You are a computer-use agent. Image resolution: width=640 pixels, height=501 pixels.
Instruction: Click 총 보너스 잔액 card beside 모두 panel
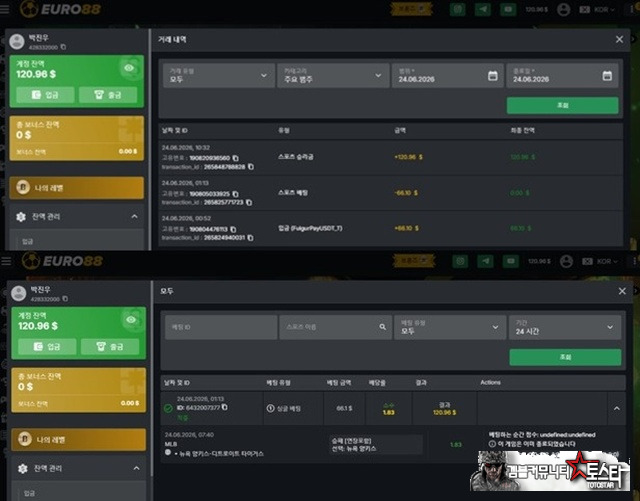[x=78, y=390]
